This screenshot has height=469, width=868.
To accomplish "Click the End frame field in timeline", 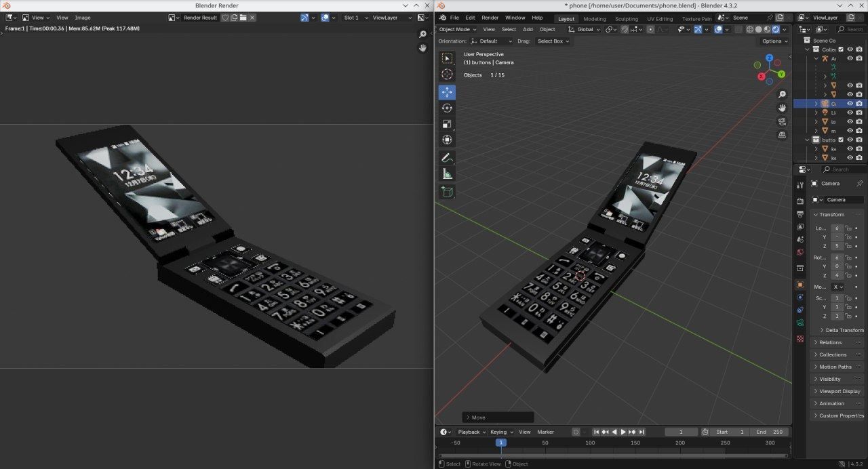I will tap(769, 432).
